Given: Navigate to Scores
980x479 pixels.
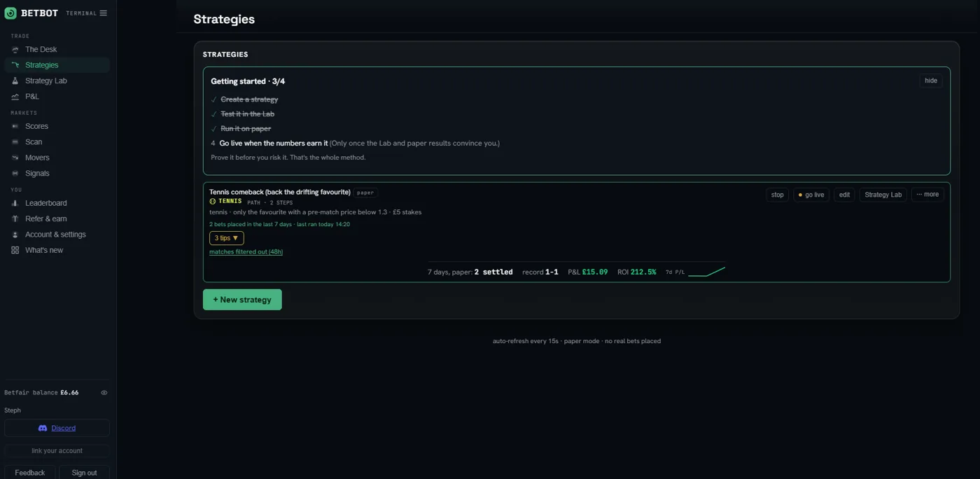Looking at the screenshot, I should [x=57, y=126].
